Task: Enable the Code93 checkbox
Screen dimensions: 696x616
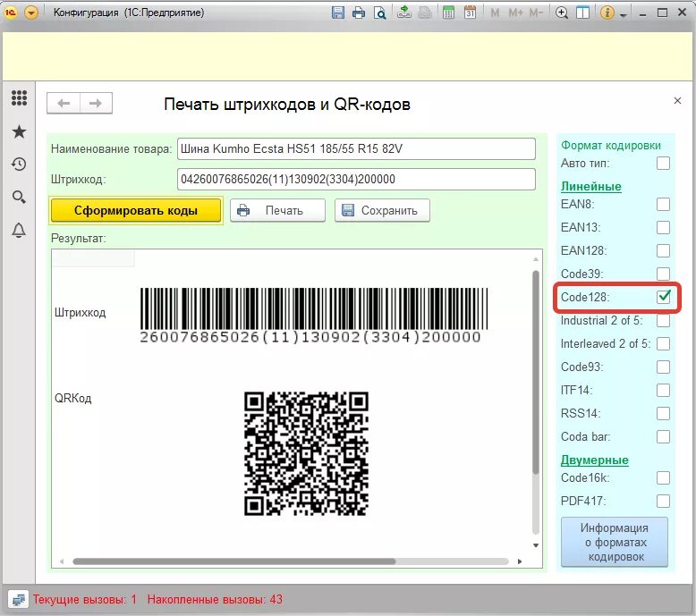Action: 663,367
